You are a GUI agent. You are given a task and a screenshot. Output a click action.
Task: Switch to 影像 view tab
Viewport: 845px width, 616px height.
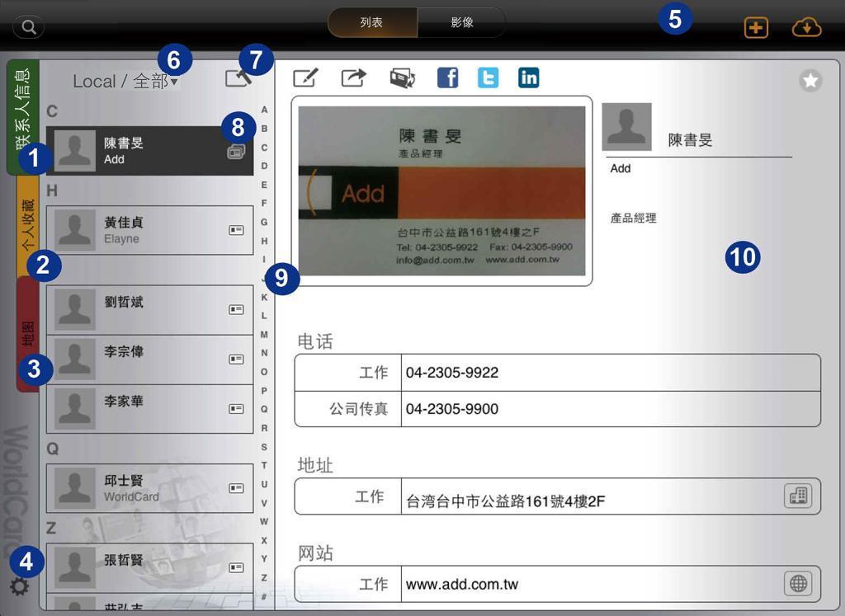461,23
